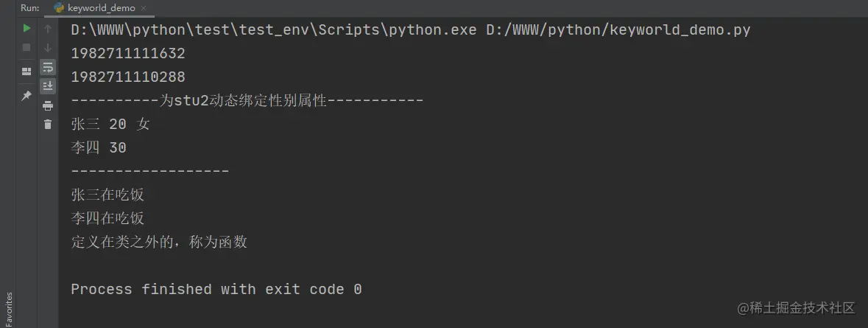Viewport: 868px width, 328px height.
Task: Open the D:/WWW/python/keyworld_demo.py path link
Action: point(618,30)
